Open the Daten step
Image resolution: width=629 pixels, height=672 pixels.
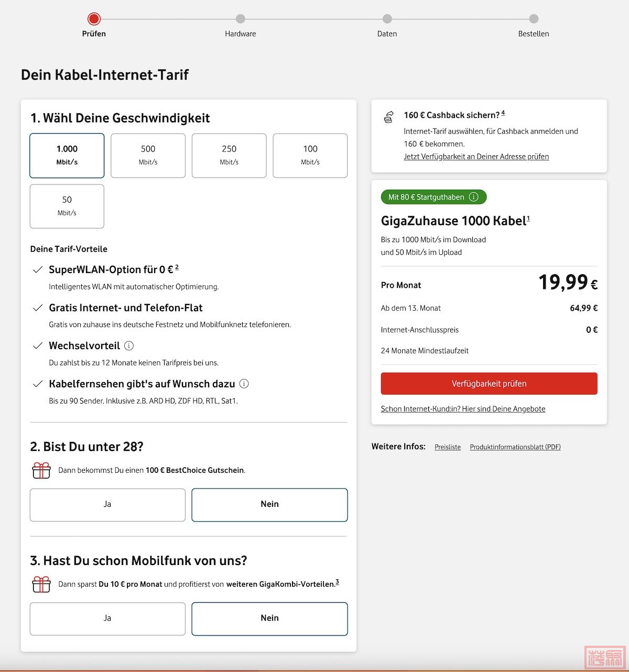pyautogui.click(x=387, y=19)
